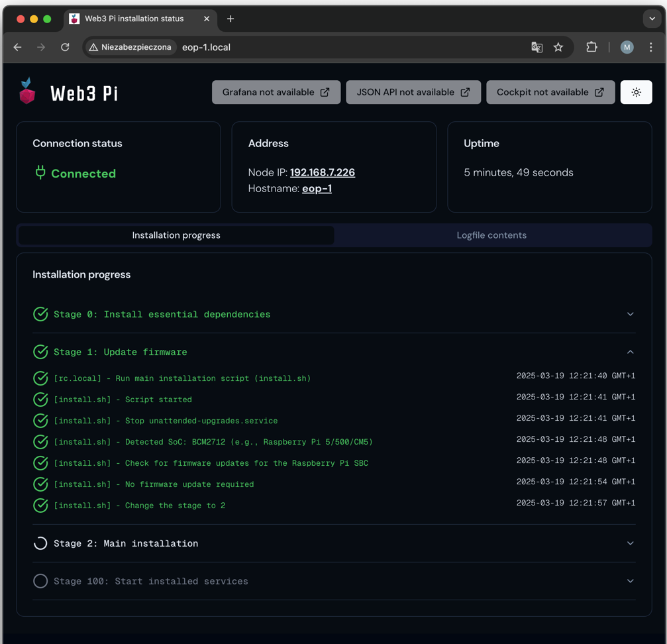Click the Web3 Pi title text
This screenshot has height=644, width=667.
click(x=84, y=93)
